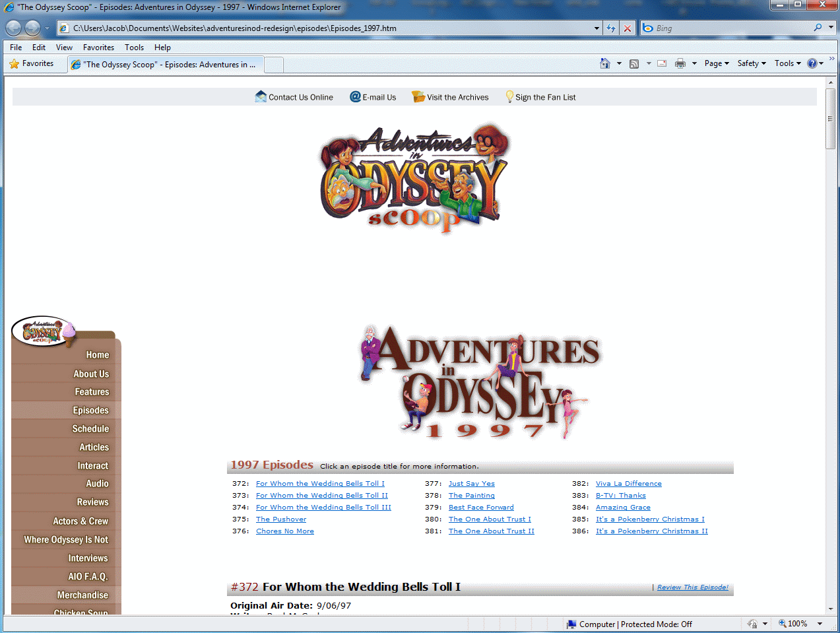Expand the address bar history dropdown
Screen dimensions: 840x633
[x=597, y=28]
